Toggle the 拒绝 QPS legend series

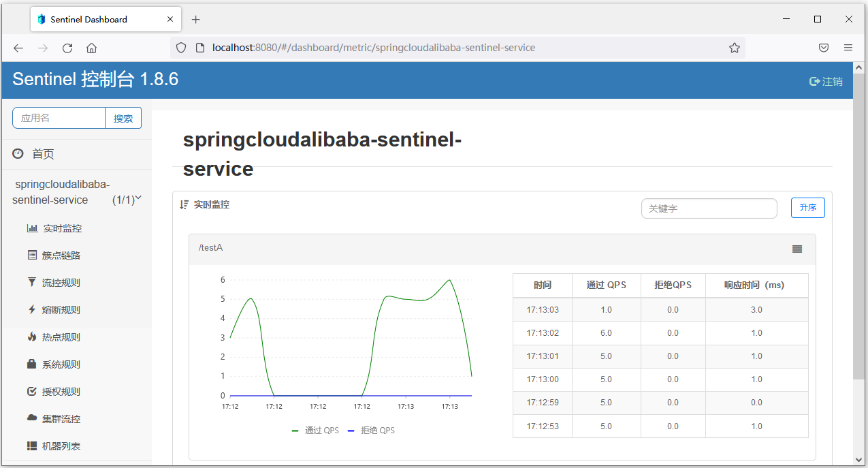pos(371,431)
